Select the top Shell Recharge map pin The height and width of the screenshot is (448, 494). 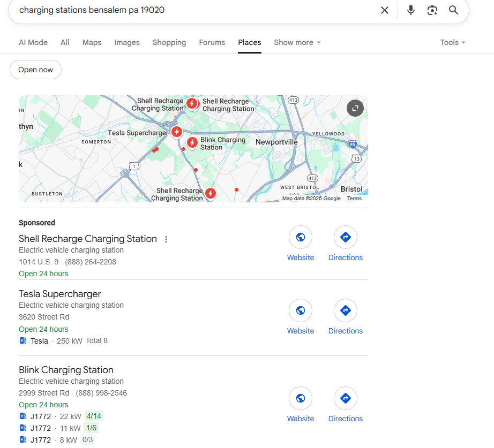click(x=192, y=104)
